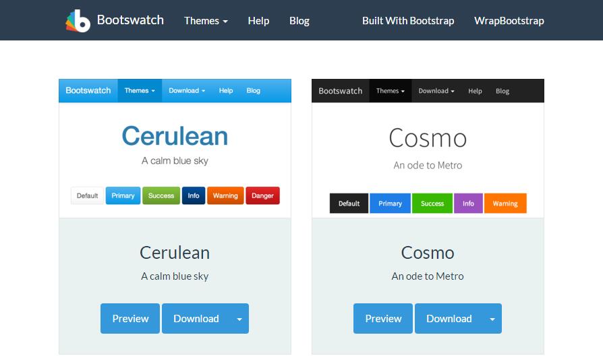The height and width of the screenshot is (364, 603).
Task: Preview the Cerulean theme
Action: click(130, 319)
